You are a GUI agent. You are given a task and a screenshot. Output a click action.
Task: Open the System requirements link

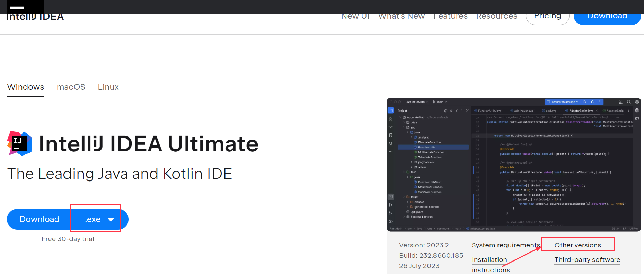tap(506, 245)
